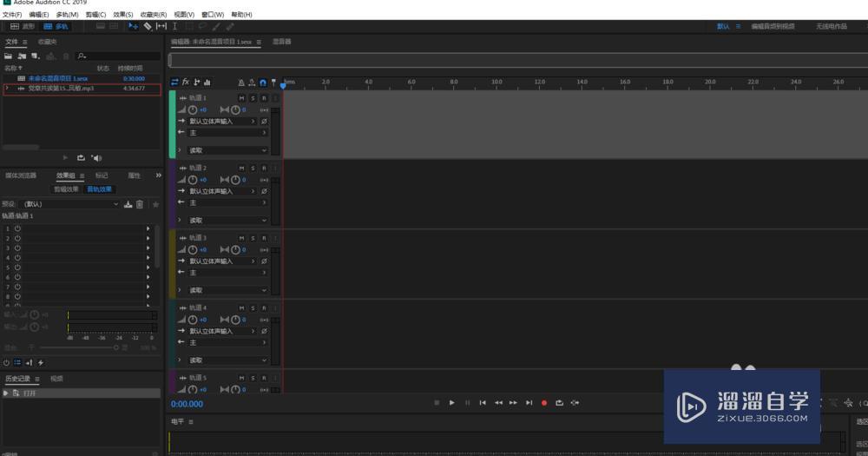
Task: Move playhead to previous marker
Action: tap(483, 403)
